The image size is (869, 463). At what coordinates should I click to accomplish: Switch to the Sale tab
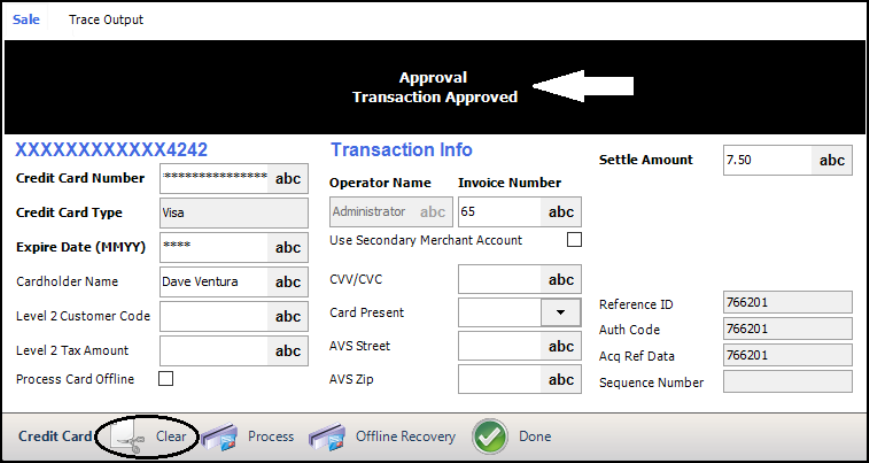click(x=26, y=19)
